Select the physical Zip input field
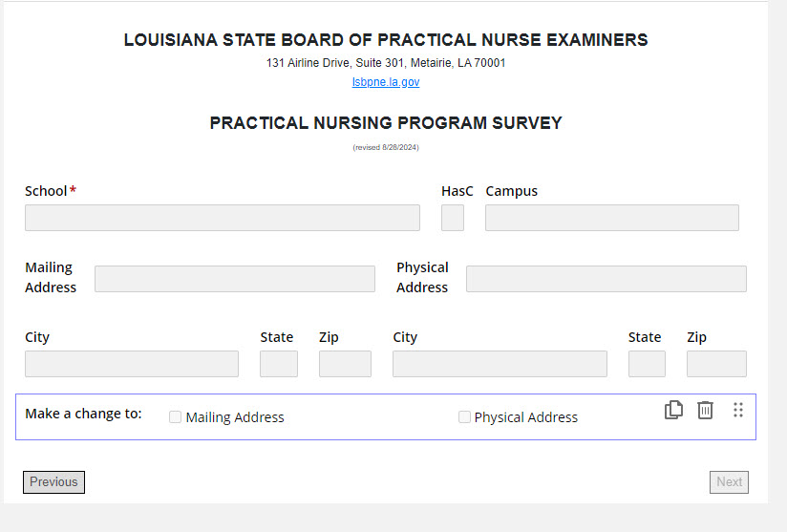787x532 pixels. (716, 364)
